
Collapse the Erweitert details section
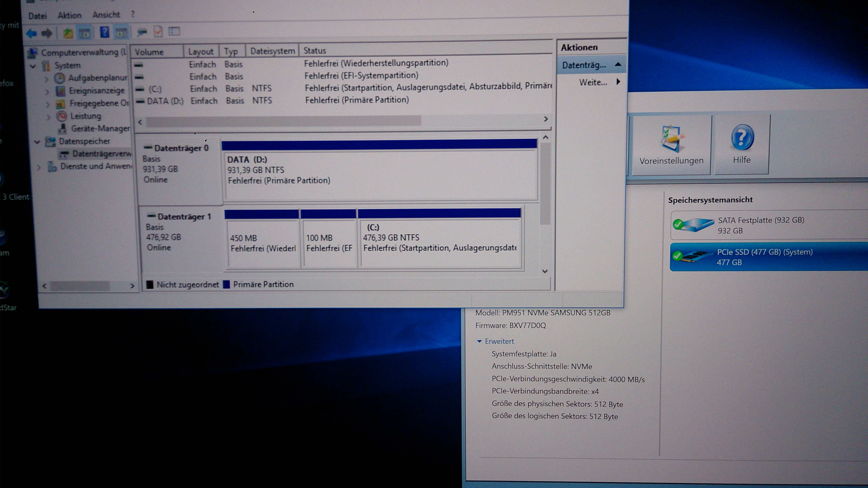(x=479, y=341)
